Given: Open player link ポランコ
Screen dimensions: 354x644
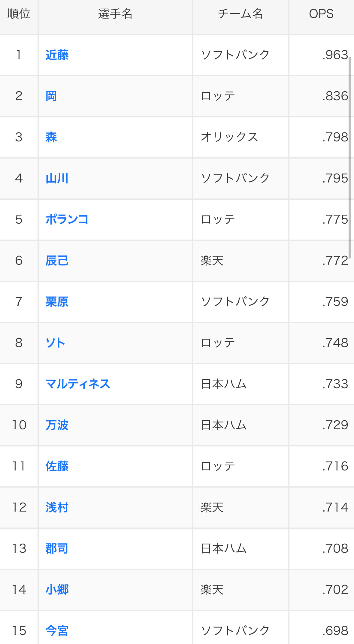Looking at the screenshot, I should coord(67,220).
